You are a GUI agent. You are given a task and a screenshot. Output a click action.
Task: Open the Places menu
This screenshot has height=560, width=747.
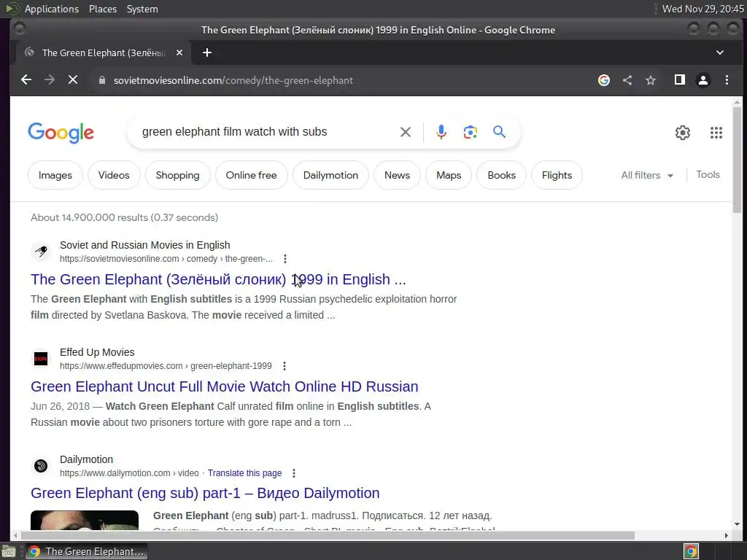pyautogui.click(x=103, y=9)
